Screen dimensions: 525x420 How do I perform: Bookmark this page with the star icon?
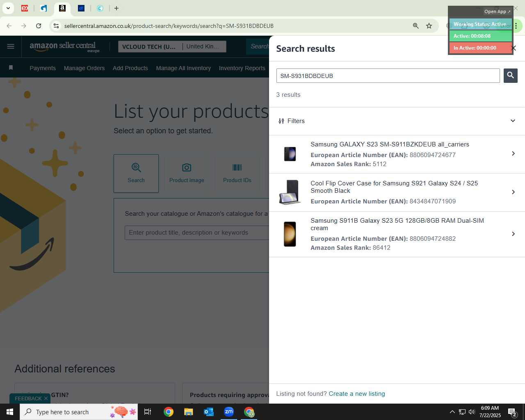[429, 26]
